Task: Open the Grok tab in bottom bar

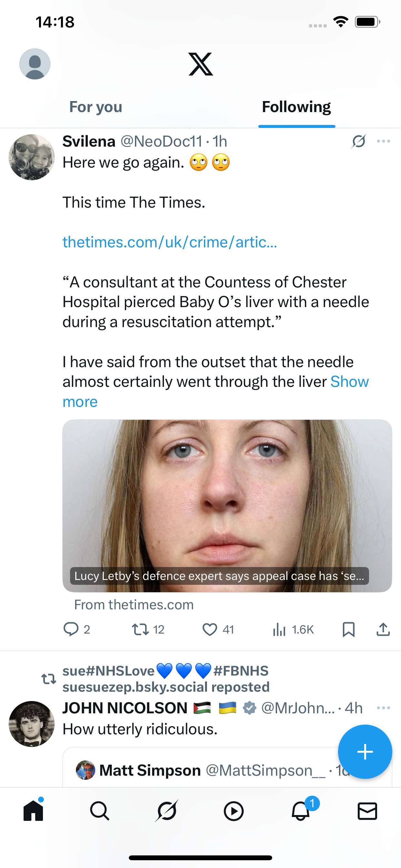Action: (x=167, y=811)
